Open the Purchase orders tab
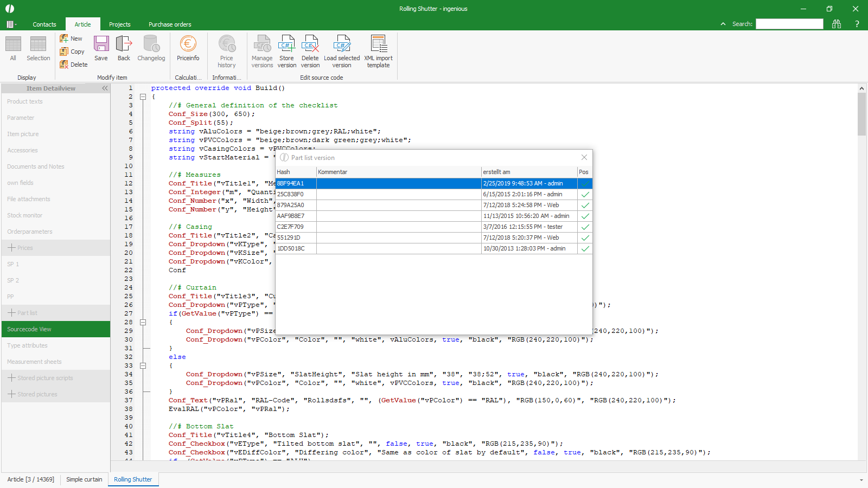This screenshot has width=868, height=488. click(x=170, y=24)
